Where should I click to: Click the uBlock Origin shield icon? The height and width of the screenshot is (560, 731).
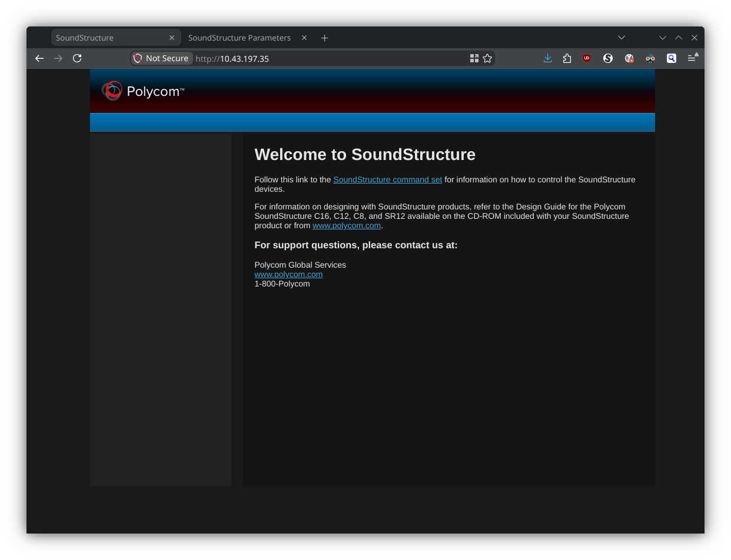click(587, 58)
